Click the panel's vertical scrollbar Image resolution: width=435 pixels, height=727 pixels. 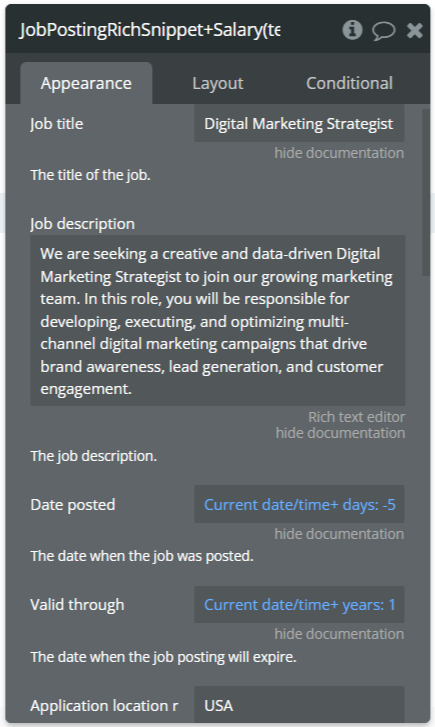[x=426, y=192]
